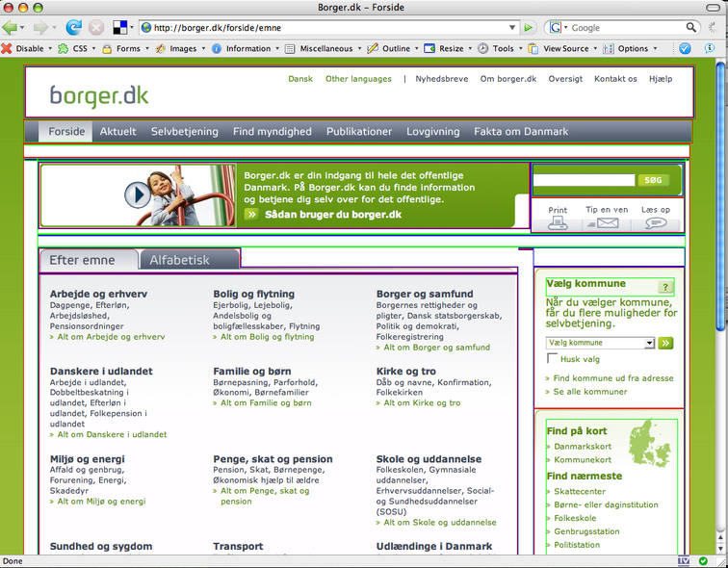The height and width of the screenshot is (568, 728).
Task: Open the Lovgivning navigation item
Action: [x=432, y=131]
